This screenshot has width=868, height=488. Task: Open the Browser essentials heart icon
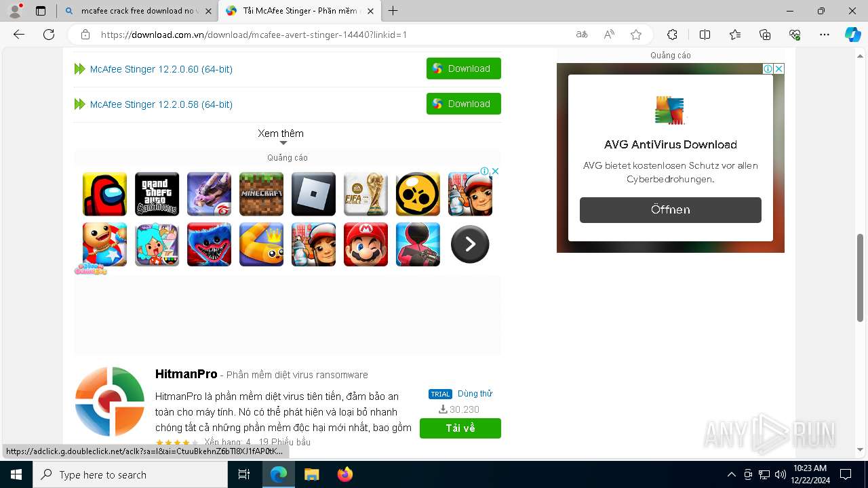[x=795, y=35]
